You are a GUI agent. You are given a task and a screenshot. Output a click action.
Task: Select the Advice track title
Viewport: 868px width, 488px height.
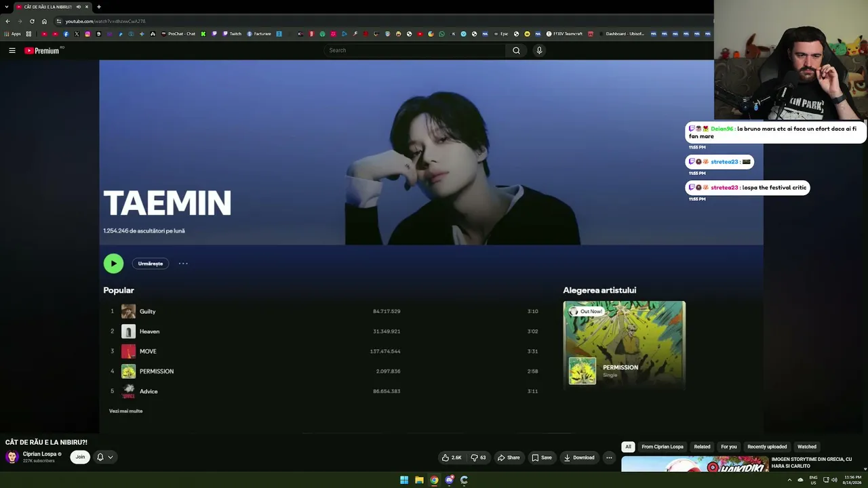(x=149, y=391)
